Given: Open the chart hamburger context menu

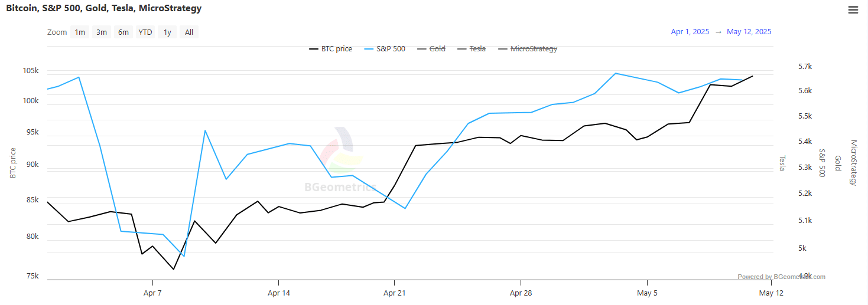Looking at the screenshot, I should 853,9.
